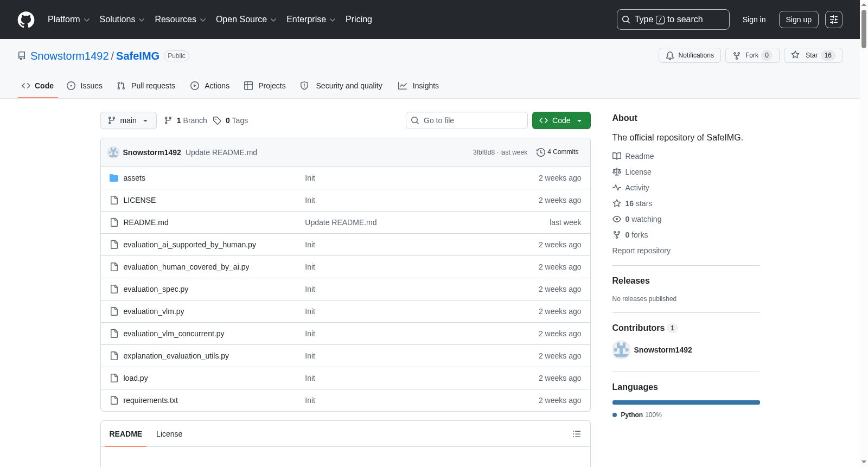Switch to the Issues tab

tap(85, 86)
